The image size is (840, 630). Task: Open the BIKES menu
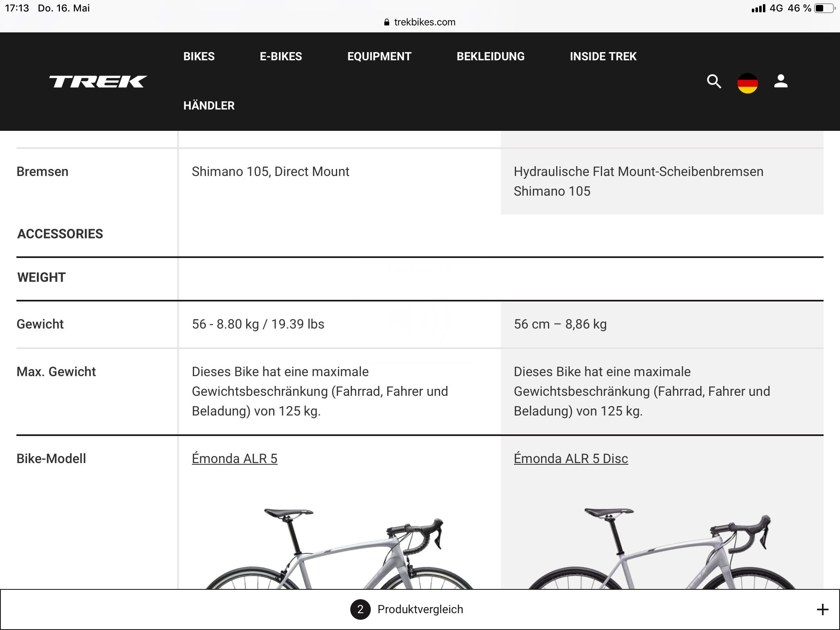pyautogui.click(x=199, y=57)
